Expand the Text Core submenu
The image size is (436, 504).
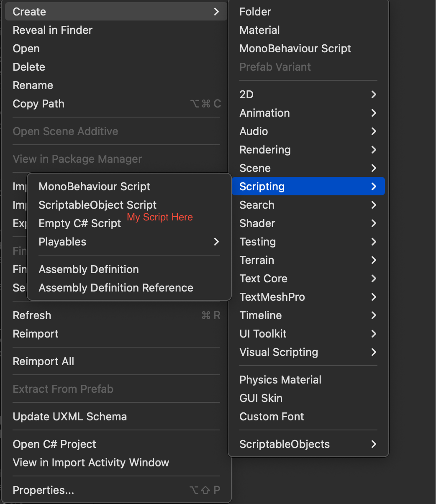tap(308, 279)
